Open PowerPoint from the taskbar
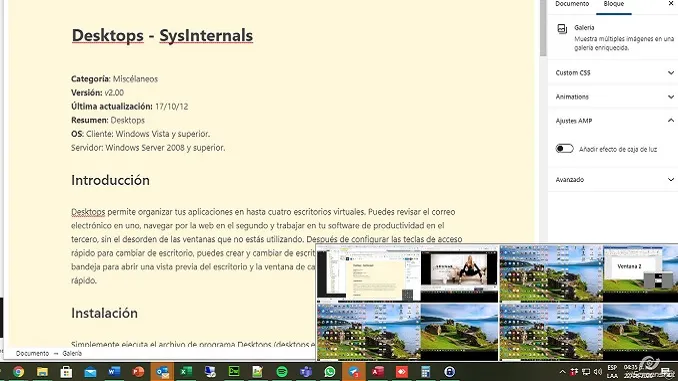Viewport: 678px width, 381px height. 138,372
